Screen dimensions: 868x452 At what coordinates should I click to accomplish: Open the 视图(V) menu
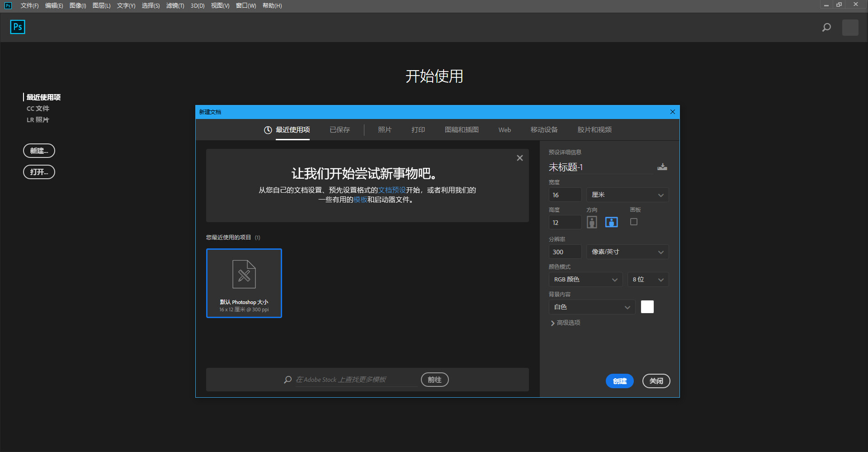220,5
